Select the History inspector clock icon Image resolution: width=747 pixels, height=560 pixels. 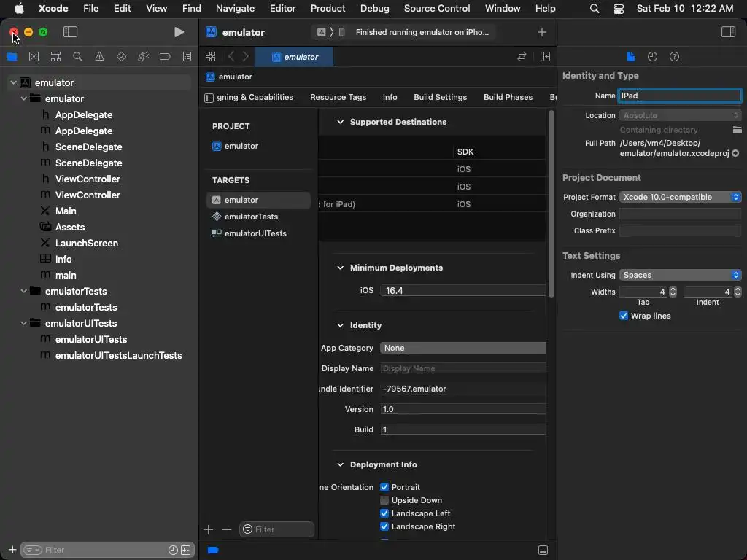pos(652,57)
